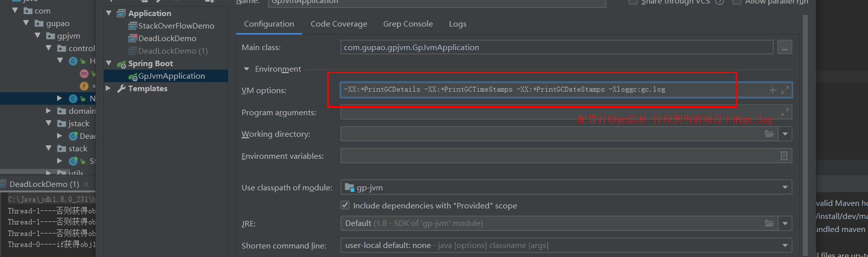This screenshot has height=257, width=868.
Task: Expand the VM options field editor
Action: pyautogui.click(x=785, y=90)
